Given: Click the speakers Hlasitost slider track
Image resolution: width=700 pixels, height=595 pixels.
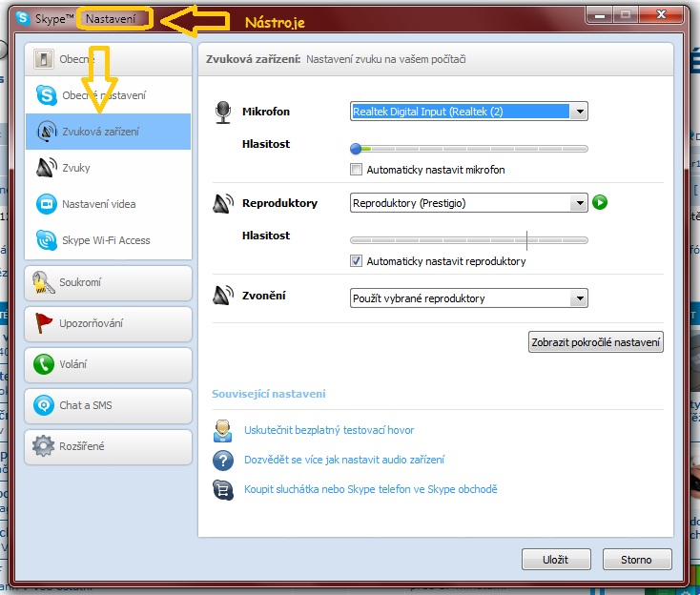Looking at the screenshot, I should point(469,240).
